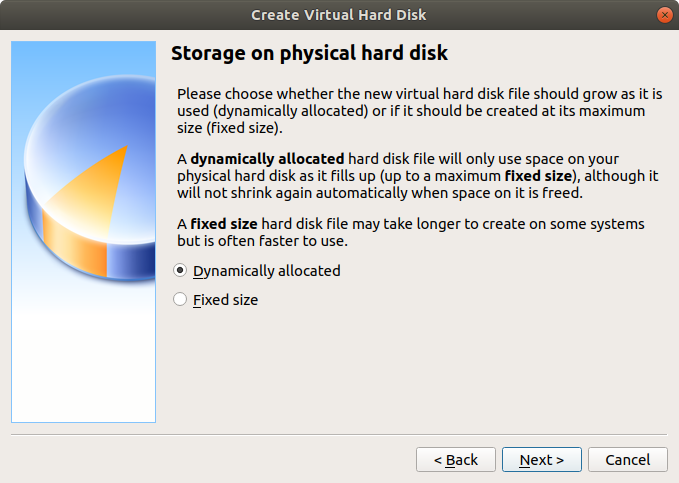Cancel the virtual hard disk creation
Image resolution: width=679 pixels, height=483 pixels.
[x=627, y=460]
